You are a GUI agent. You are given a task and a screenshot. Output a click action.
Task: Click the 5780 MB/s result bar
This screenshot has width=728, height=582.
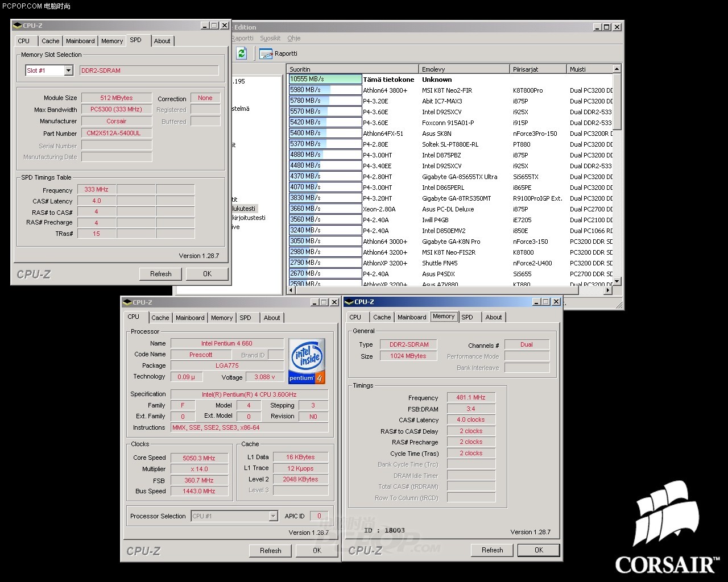click(x=325, y=101)
